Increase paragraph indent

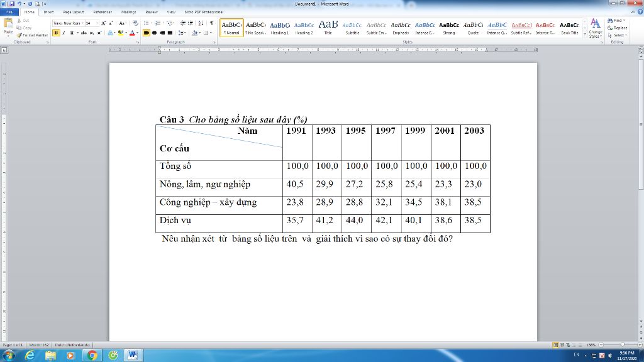(x=191, y=23)
